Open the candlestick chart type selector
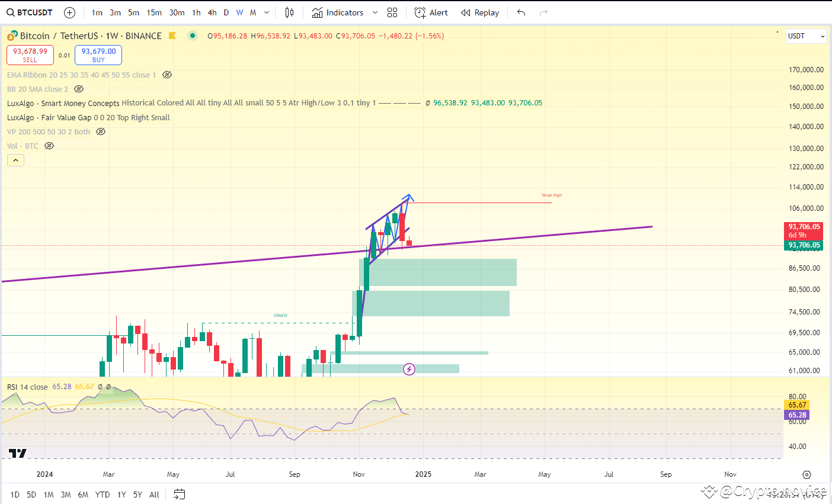 pos(289,12)
